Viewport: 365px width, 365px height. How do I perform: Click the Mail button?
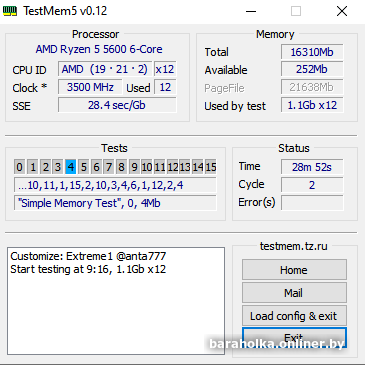pos(294,293)
